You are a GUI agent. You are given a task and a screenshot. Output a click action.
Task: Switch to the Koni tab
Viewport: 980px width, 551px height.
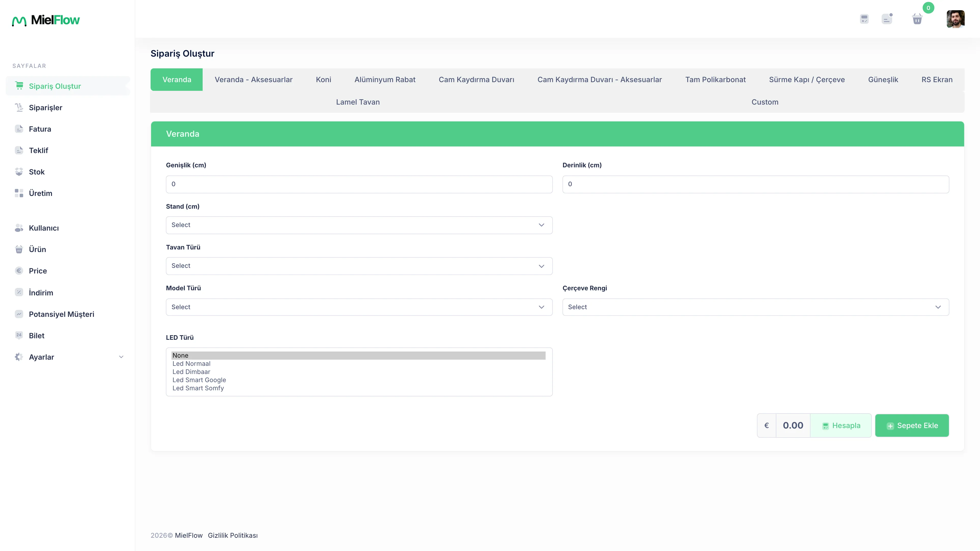pos(323,80)
